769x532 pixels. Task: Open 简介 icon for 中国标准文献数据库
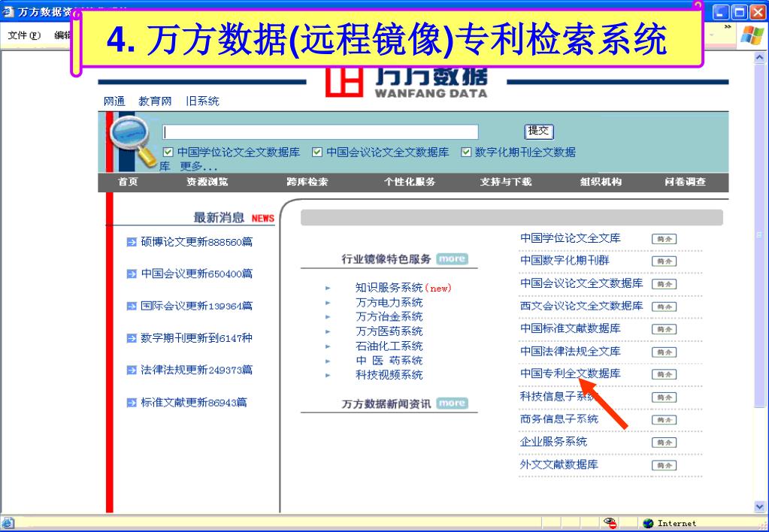[664, 329]
